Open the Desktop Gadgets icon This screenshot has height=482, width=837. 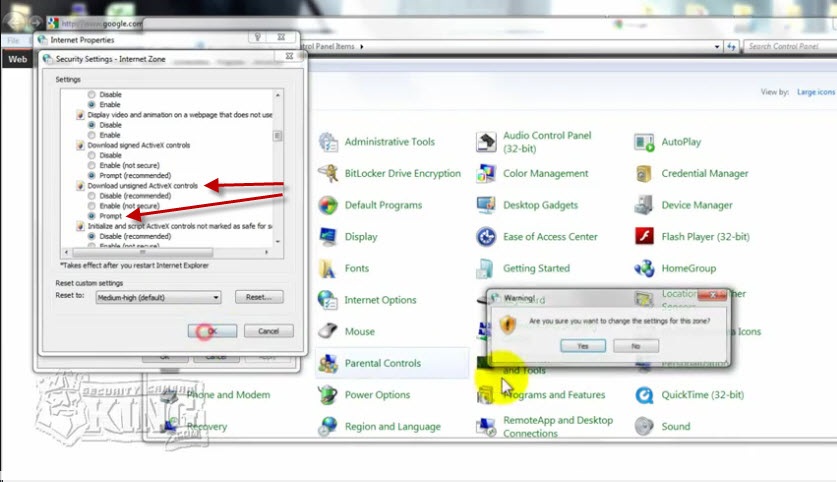pyautogui.click(x=486, y=205)
